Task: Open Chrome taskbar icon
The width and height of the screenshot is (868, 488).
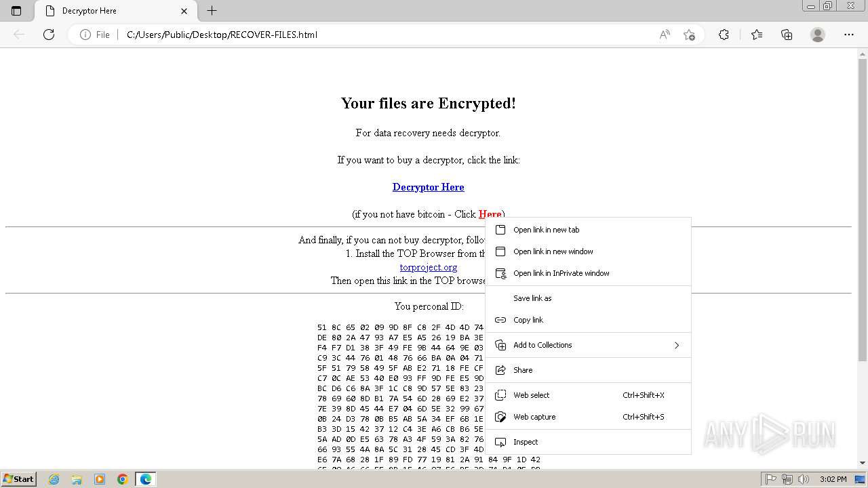Action: coord(123,479)
